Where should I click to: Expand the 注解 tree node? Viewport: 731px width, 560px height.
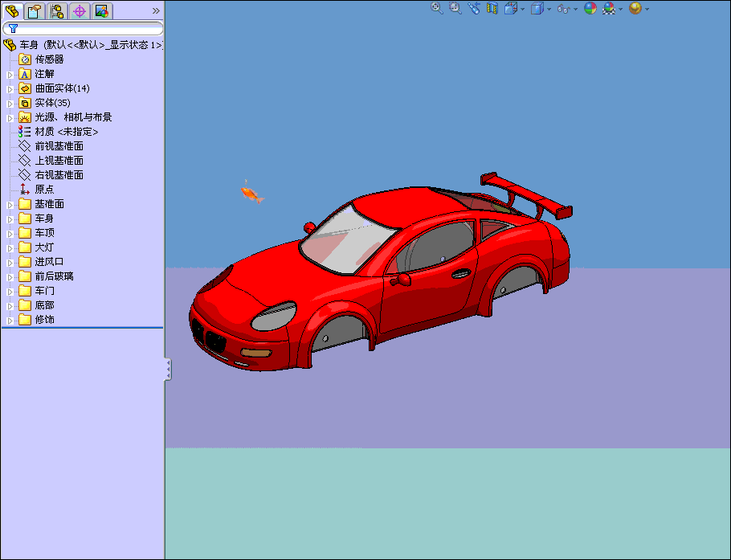(10, 75)
